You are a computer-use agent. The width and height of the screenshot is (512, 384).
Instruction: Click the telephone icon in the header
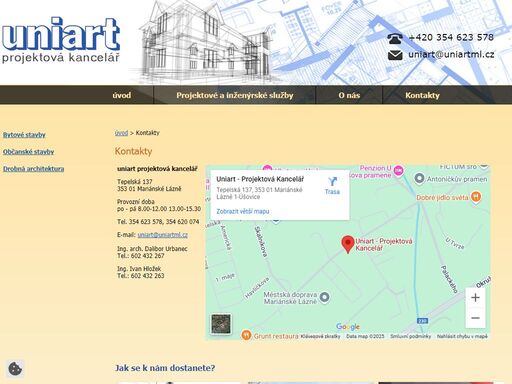tap(395, 38)
